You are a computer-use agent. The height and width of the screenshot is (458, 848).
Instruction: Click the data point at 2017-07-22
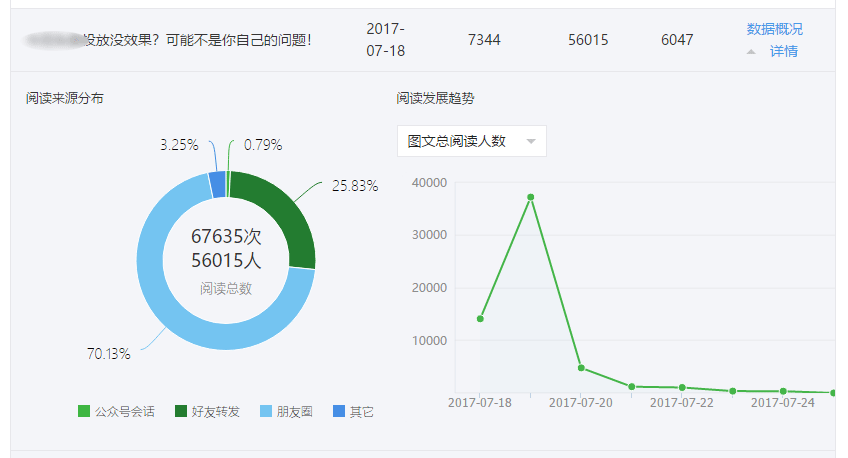[682, 387]
